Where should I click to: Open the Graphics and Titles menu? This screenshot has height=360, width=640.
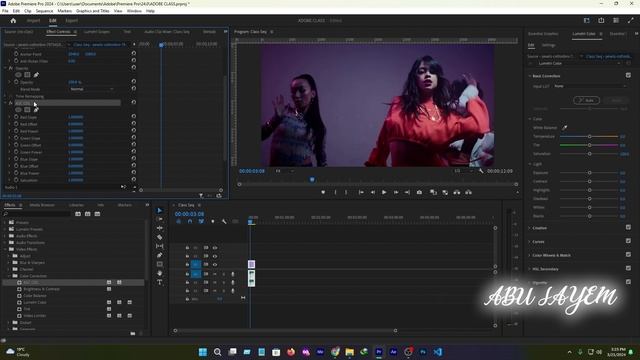(x=93, y=11)
